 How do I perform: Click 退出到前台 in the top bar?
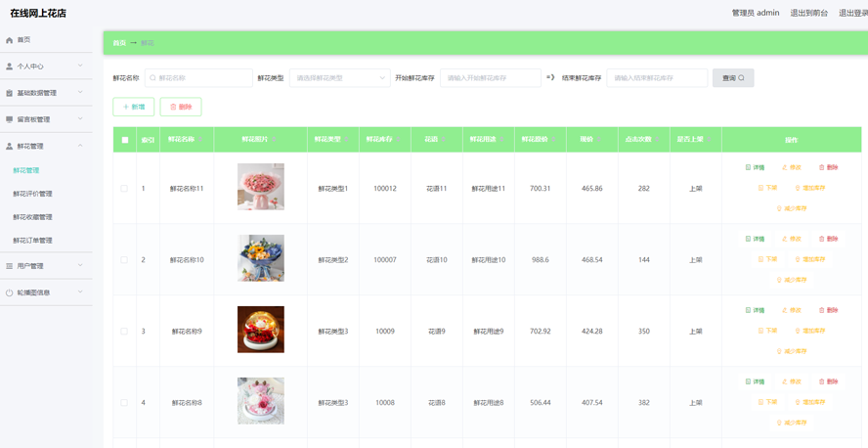[x=808, y=13]
